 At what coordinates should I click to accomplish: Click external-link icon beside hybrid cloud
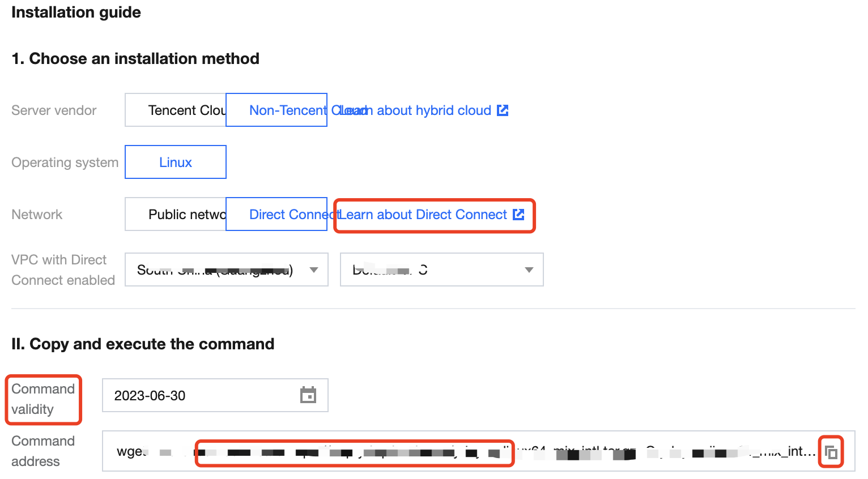click(x=503, y=110)
